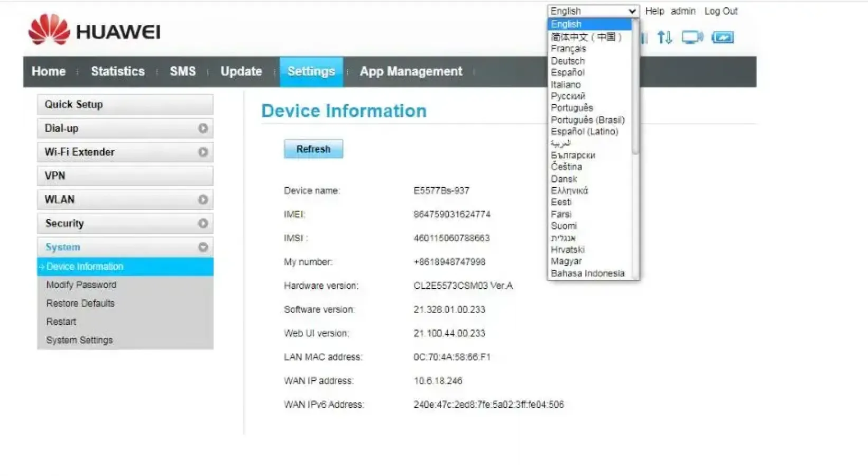868x476 pixels.
Task: Open the VPN sidebar item
Action: pyautogui.click(x=125, y=176)
